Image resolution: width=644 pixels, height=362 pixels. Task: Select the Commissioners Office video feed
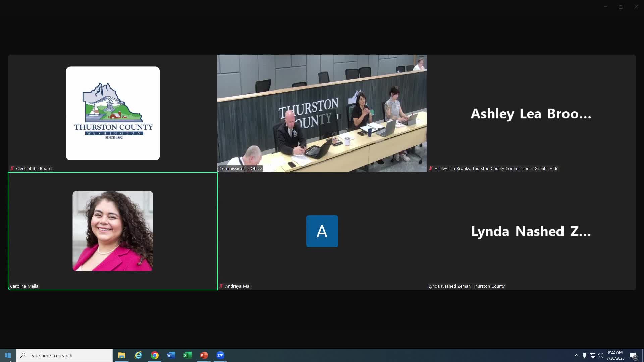pyautogui.click(x=322, y=113)
